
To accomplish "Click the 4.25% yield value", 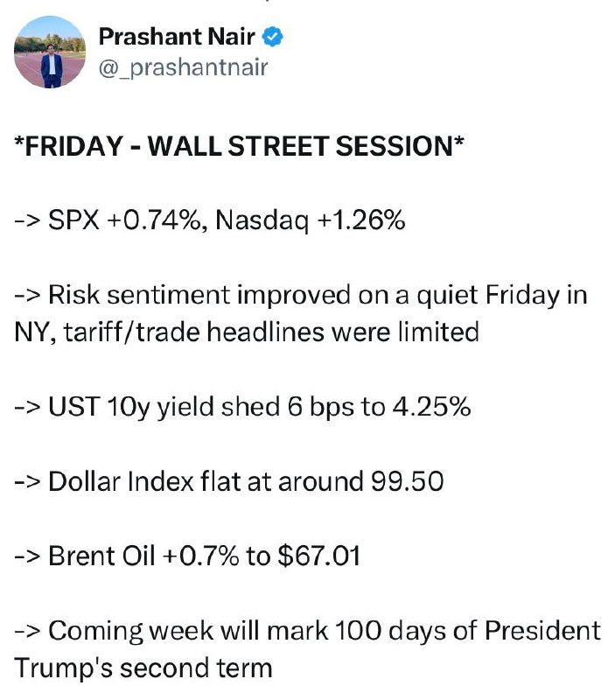I will tap(431, 407).
